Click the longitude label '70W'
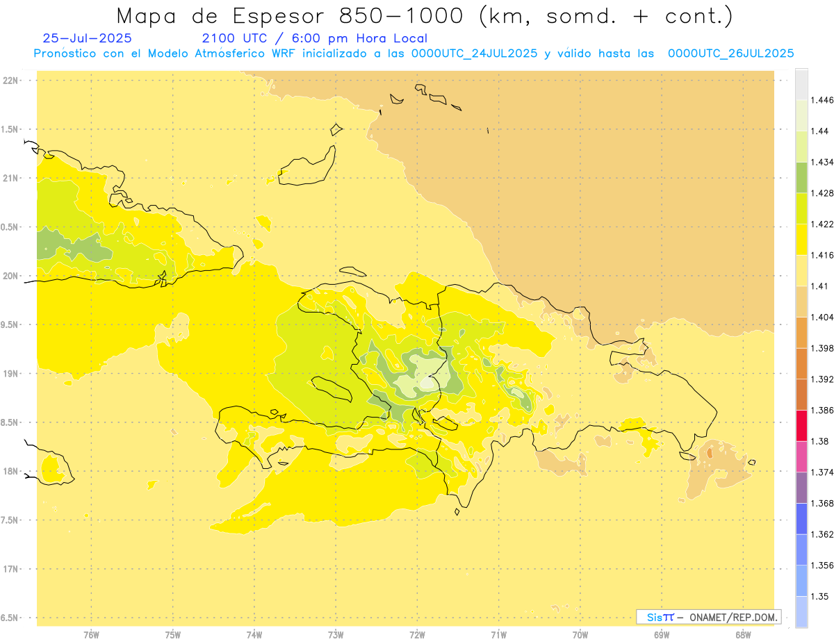Screen dimensions: 834x644 [580, 635]
